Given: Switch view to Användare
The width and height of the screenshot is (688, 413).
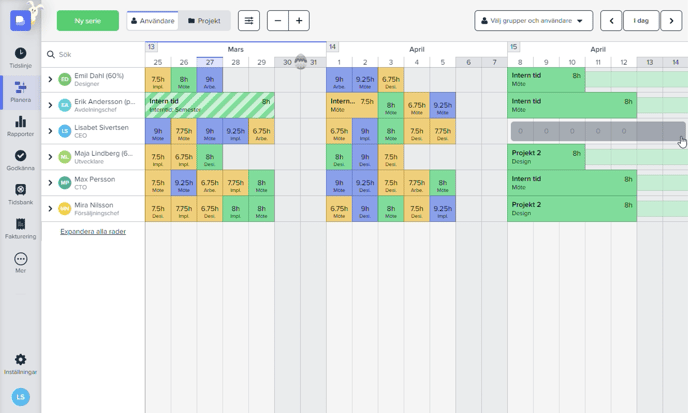Looking at the screenshot, I should pyautogui.click(x=153, y=21).
